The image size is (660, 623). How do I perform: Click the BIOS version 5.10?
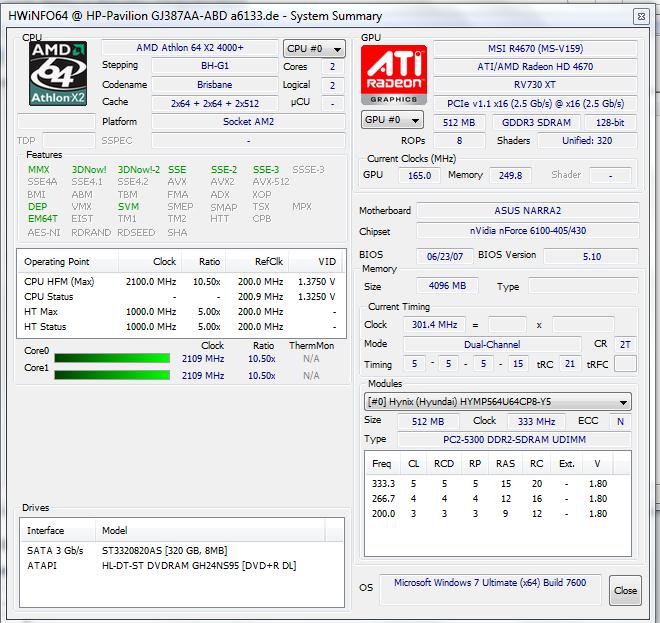(x=591, y=256)
